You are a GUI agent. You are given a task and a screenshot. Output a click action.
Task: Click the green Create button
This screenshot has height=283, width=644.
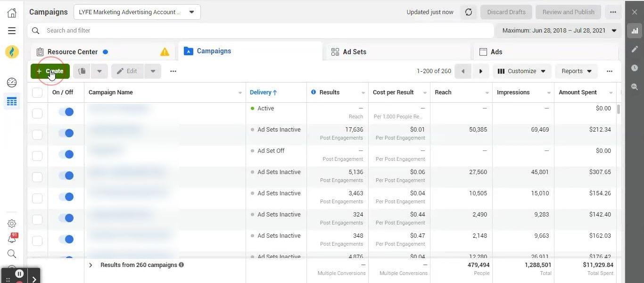coord(50,71)
